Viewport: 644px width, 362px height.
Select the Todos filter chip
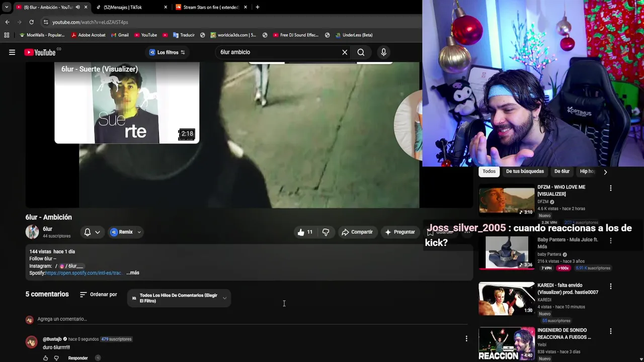(489, 171)
